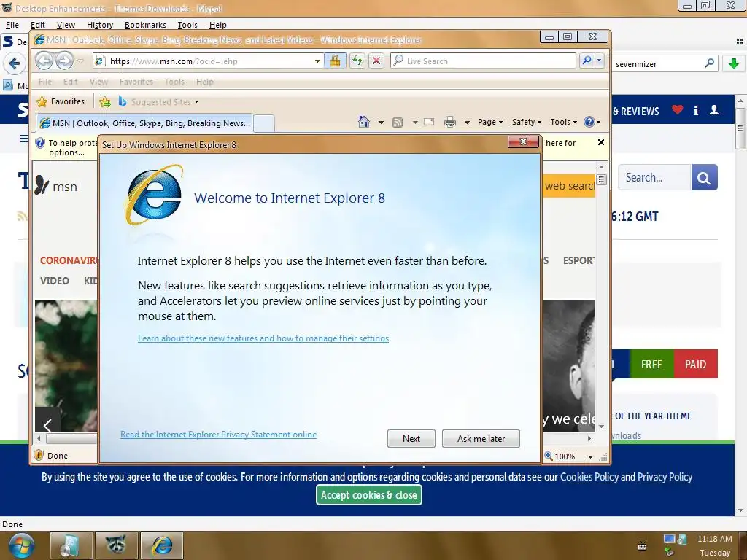Click the Live Search magnifier button
747x560 pixels.
coord(587,61)
